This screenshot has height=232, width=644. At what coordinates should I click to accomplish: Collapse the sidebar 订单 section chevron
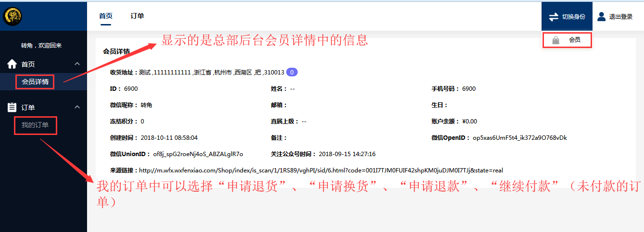pos(77,108)
